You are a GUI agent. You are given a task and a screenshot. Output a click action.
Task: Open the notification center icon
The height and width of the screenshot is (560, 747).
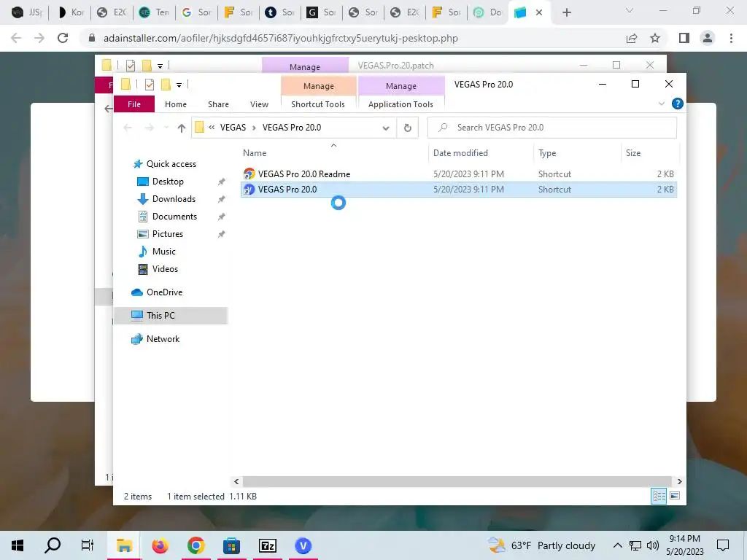click(x=723, y=545)
